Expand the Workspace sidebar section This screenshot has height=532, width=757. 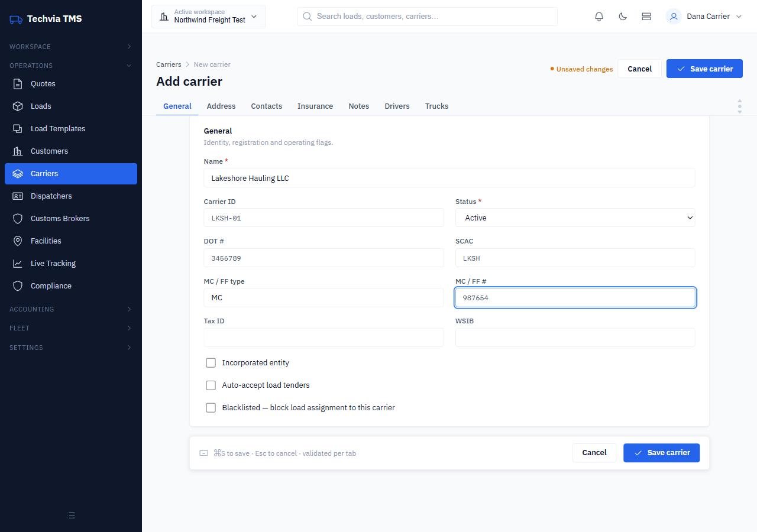tap(71, 47)
